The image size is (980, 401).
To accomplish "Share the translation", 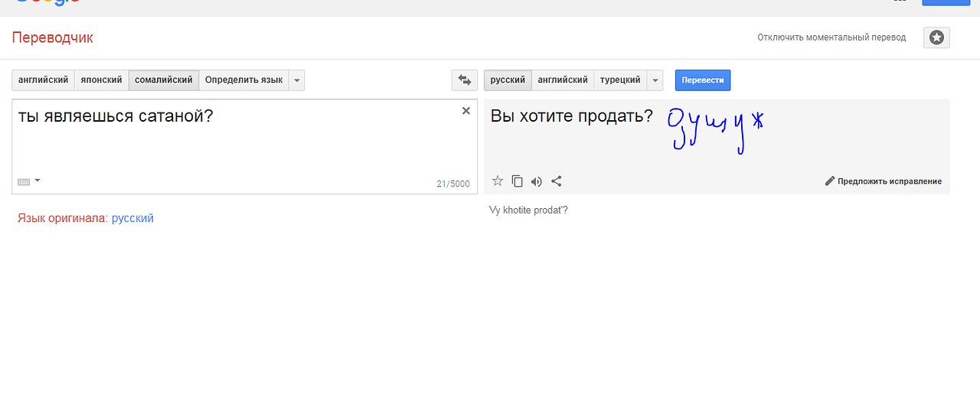I will [557, 181].
